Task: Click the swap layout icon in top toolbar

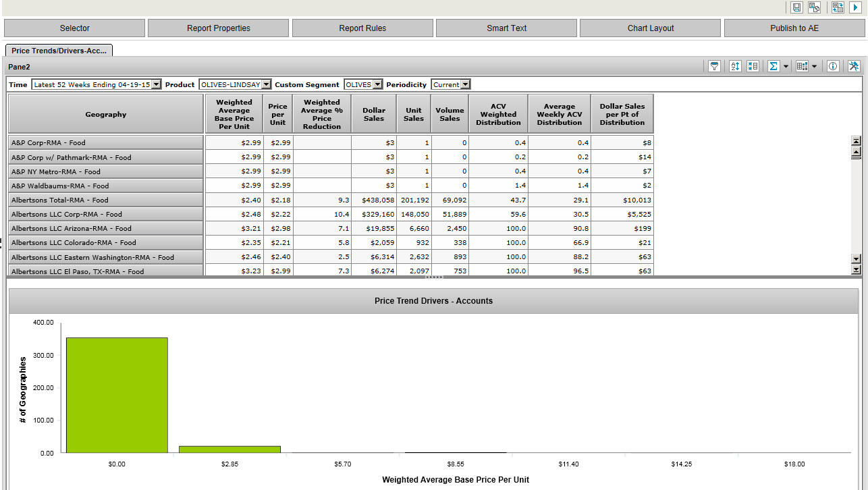Action: 838,7
